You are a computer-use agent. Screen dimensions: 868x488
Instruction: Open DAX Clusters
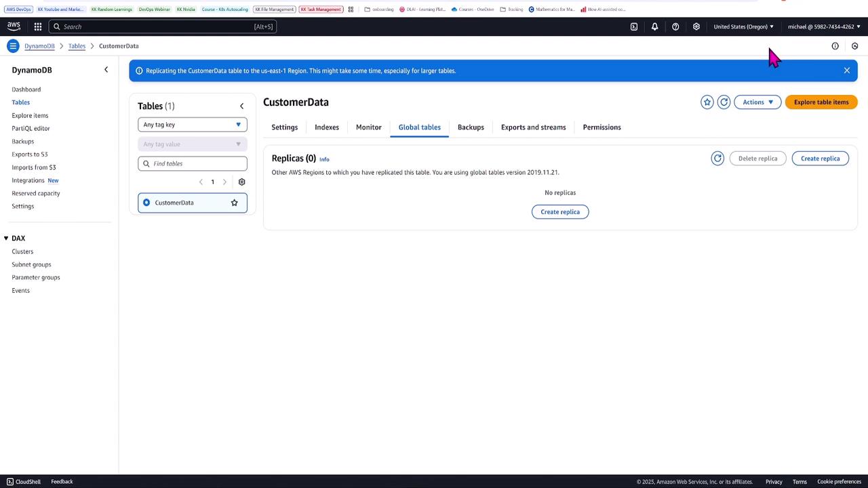[x=22, y=251]
